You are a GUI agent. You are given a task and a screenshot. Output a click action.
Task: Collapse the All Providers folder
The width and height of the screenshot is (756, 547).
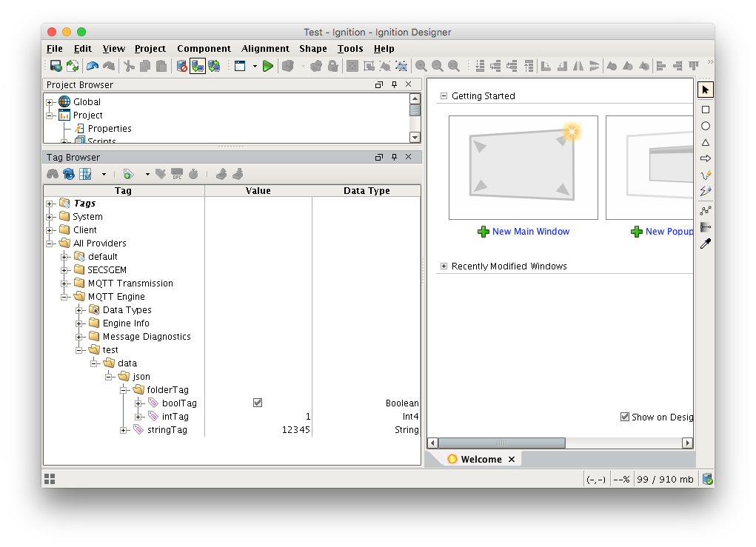(49, 244)
